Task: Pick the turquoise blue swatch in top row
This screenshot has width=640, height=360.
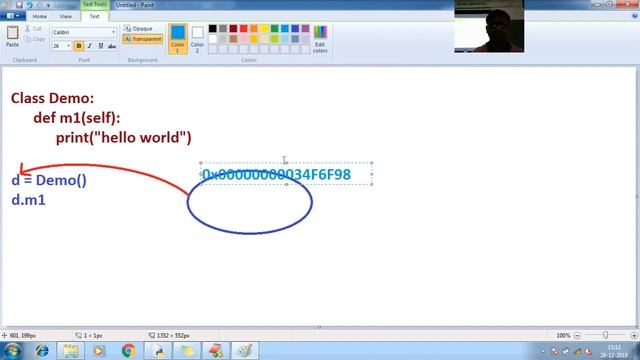Action: point(285,29)
